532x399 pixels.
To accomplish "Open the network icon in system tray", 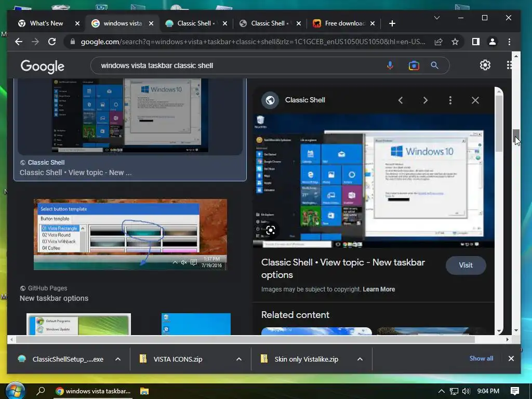I will [454, 391].
